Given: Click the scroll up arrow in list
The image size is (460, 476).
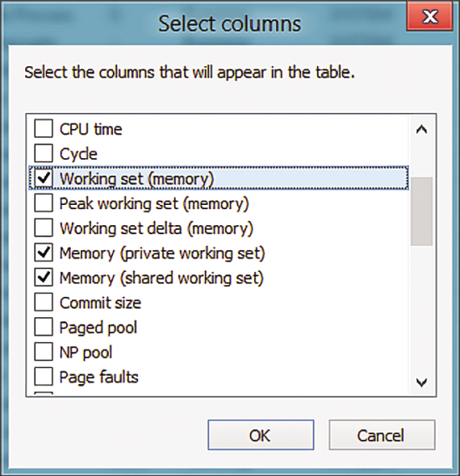Looking at the screenshot, I should coord(422,130).
